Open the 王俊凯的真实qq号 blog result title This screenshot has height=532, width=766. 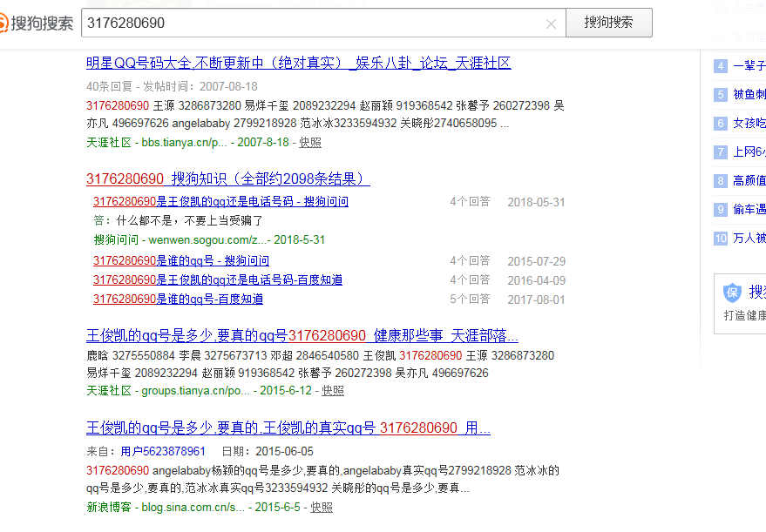tap(288, 428)
